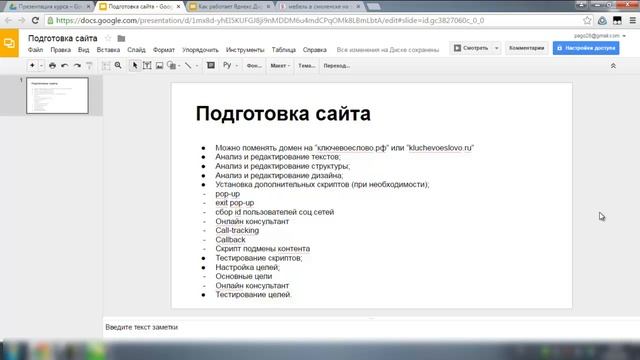640x360 pixels.
Task: Select the line tool
Action: [x=188, y=65]
